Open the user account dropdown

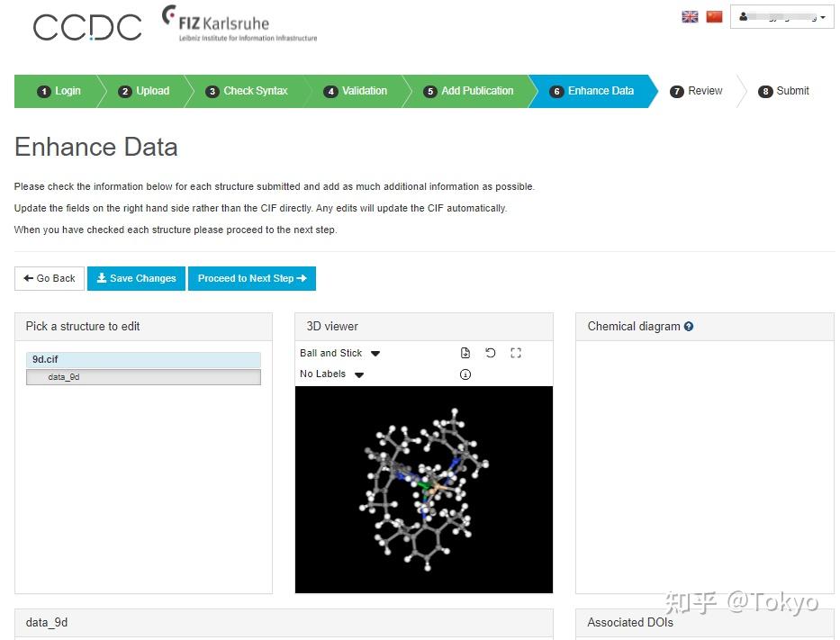click(781, 17)
